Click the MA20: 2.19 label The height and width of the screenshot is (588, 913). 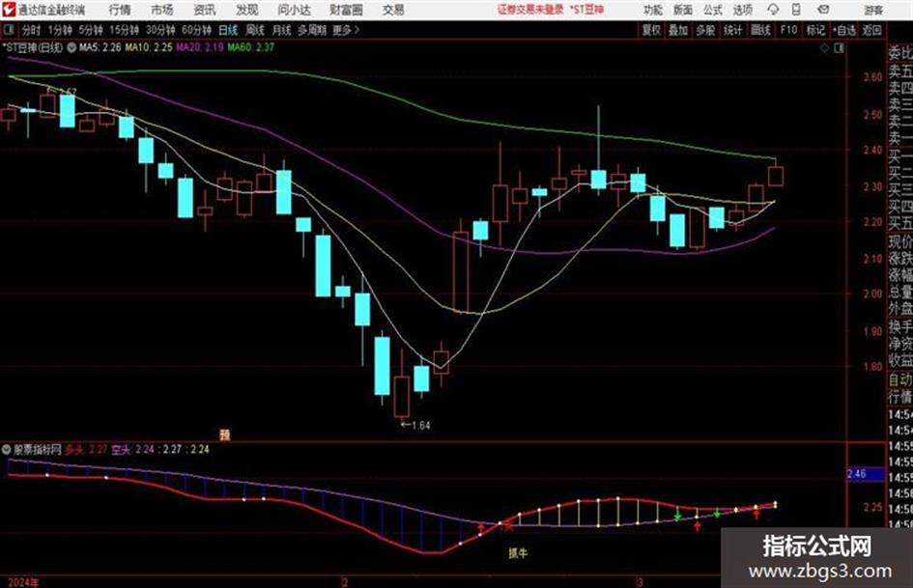[x=200, y=47]
